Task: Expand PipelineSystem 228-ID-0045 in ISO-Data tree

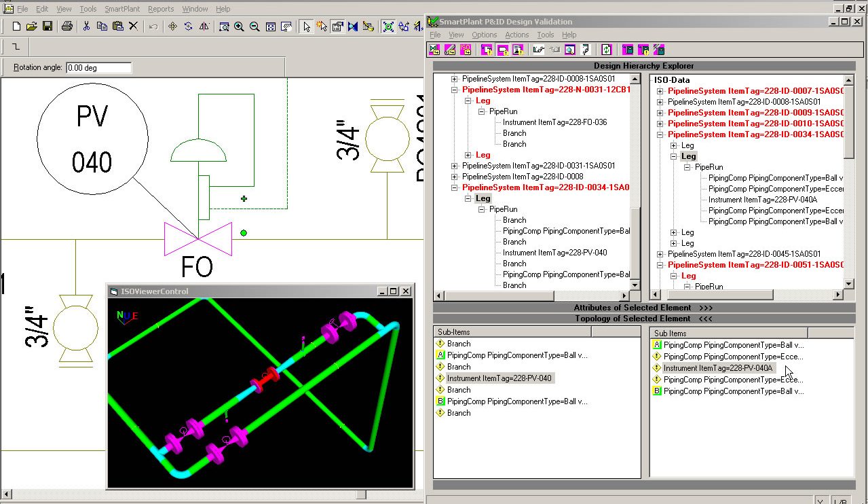Action: click(x=660, y=254)
